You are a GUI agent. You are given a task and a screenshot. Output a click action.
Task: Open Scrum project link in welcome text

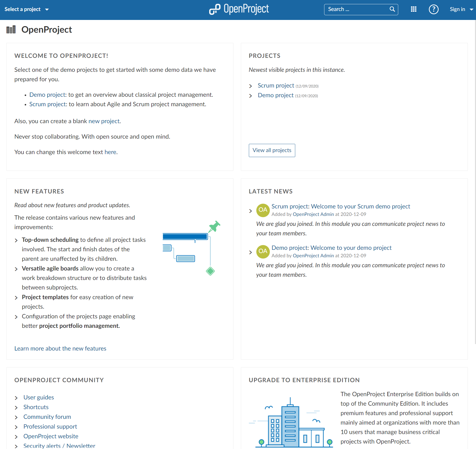point(48,104)
